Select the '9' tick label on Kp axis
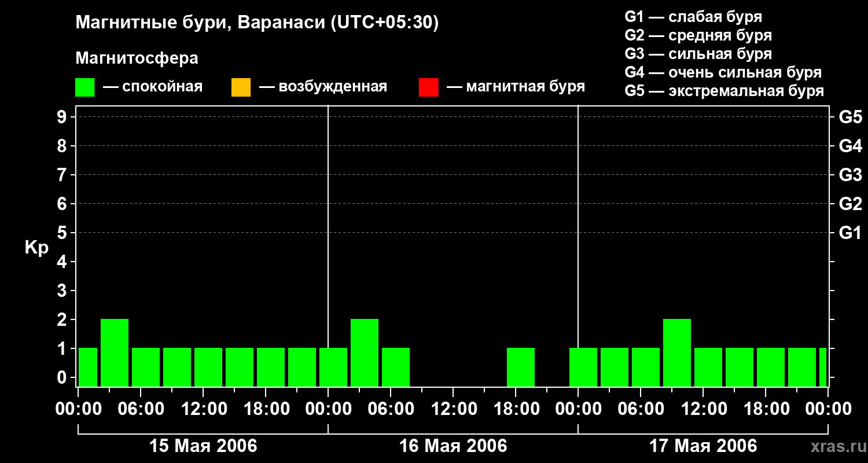 tap(63, 117)
